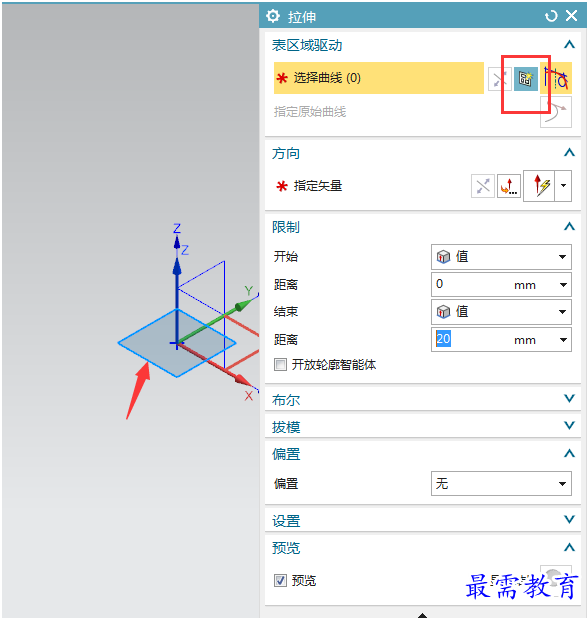The width and height of the screenshot is (587, 618).
Task: Open the 结束 limit type dropdown
Action: pyautogui.click(x=501, y=312)
